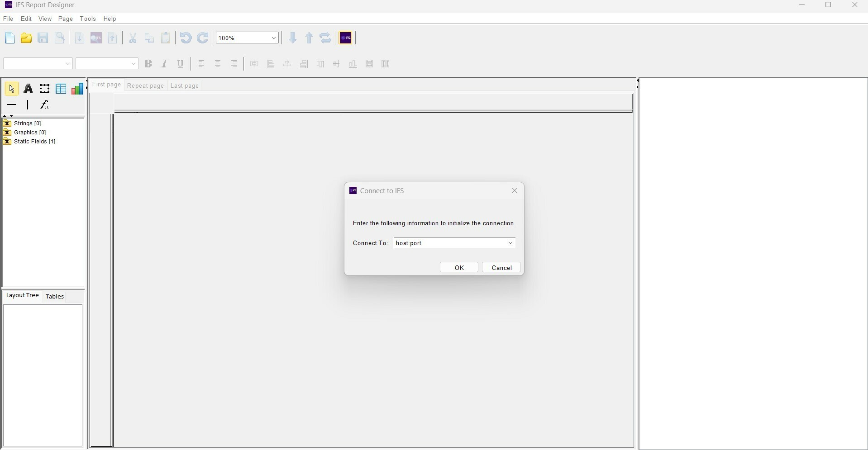
Task: Toggle Underline formatting
Action: click(181, 64)
